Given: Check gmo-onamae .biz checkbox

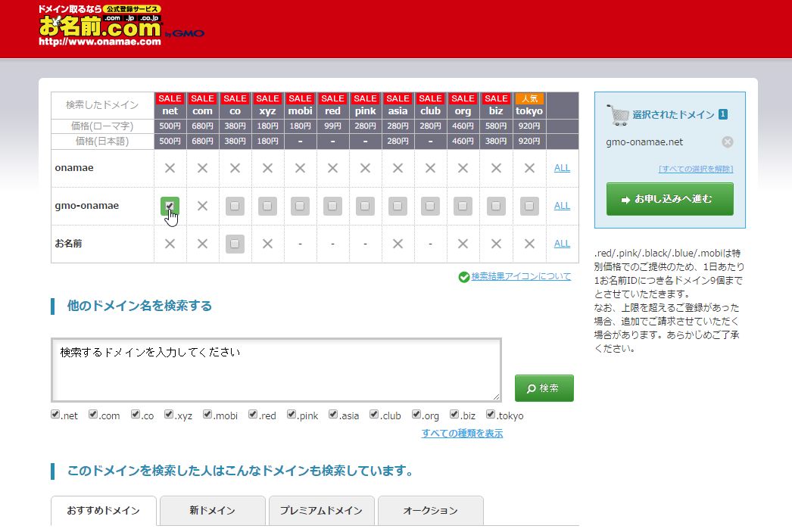Looking at the screenshot, I should pyautogui.click(x=496, y=206).
